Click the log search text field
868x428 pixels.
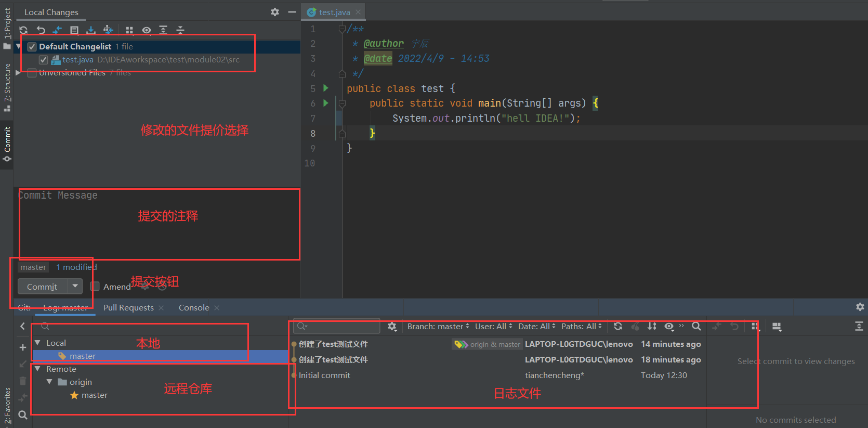click(x=337, y=326)
